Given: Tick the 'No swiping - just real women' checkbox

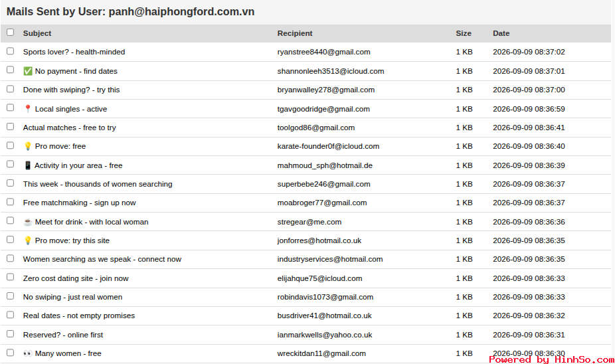Looking at the screenshot, I should click(10, 296).
